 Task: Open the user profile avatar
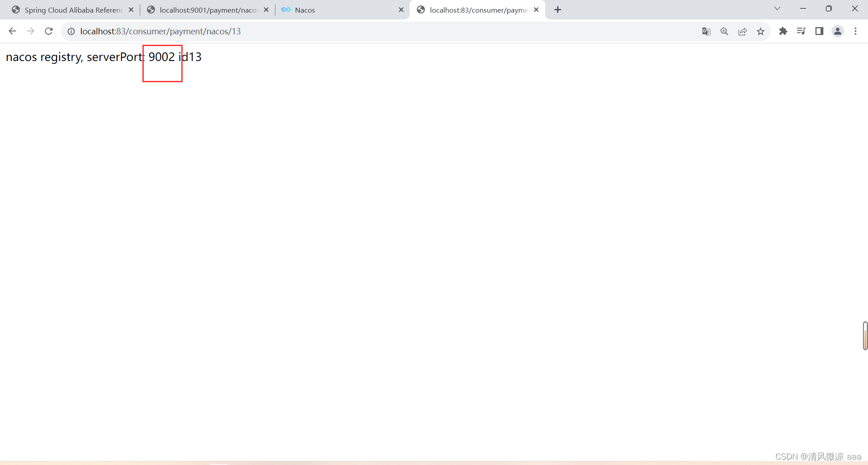point(838,31)
